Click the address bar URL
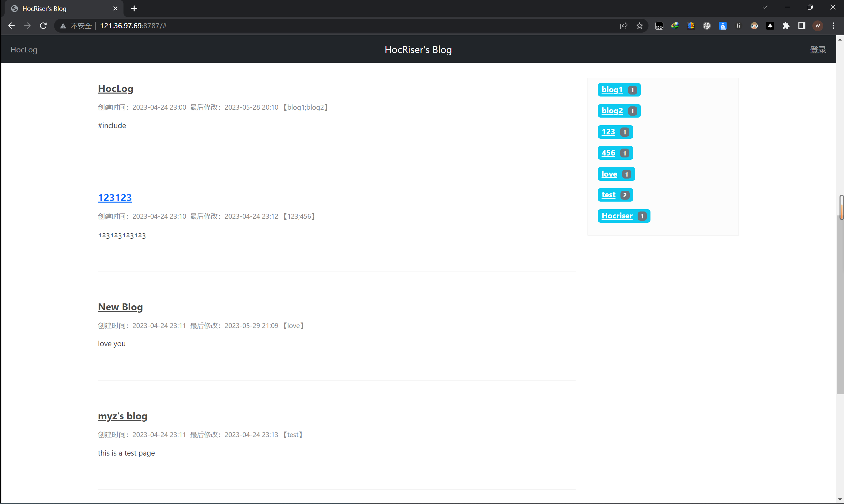 tap(133, 26)
